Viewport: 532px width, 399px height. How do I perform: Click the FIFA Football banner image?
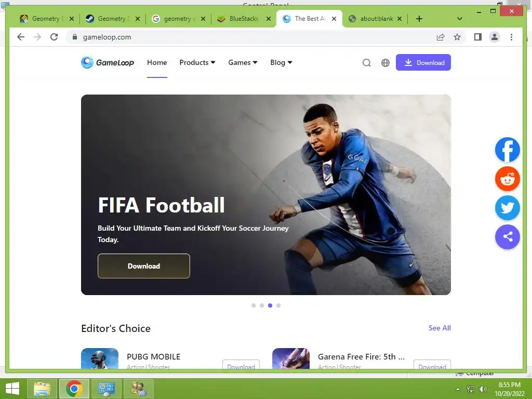click(266, 195)
